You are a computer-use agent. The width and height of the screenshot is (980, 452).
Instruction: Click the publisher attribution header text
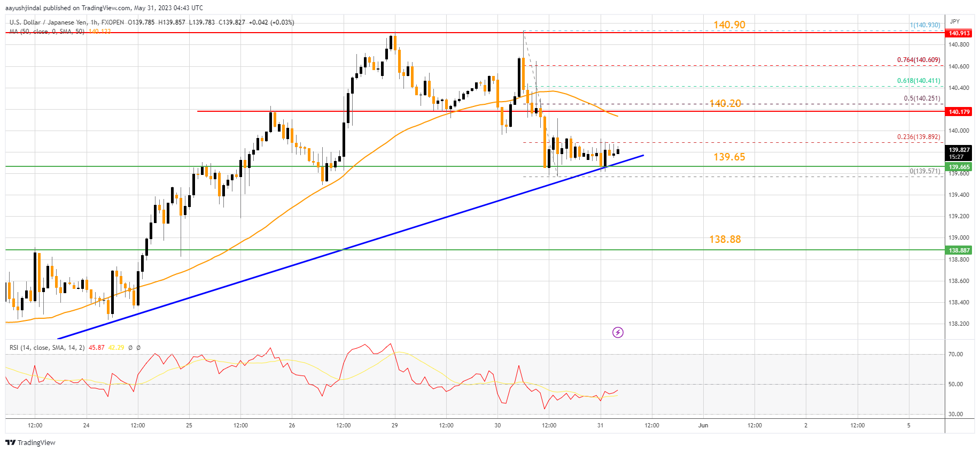(x=104, y=8)
